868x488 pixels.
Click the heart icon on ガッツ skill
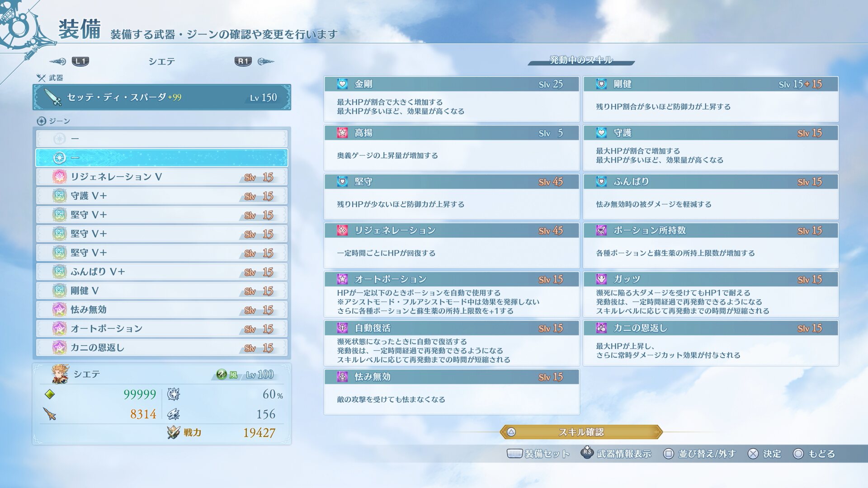[x=601, y=279]
